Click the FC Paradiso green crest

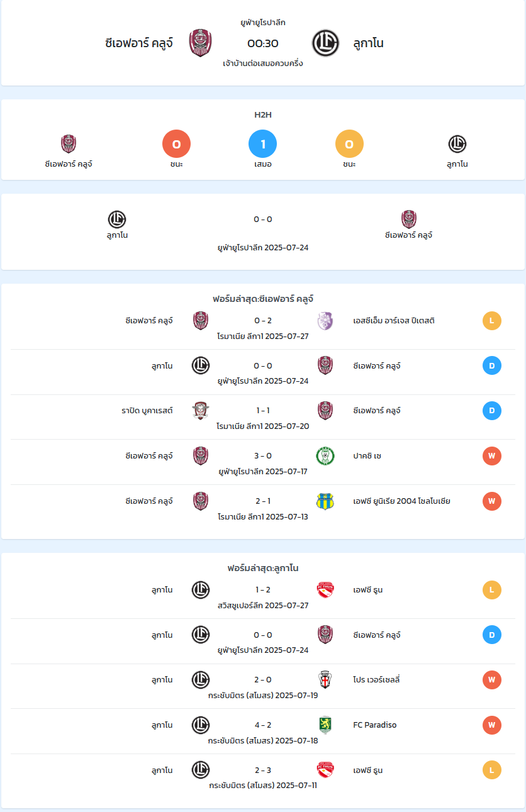point(325,725)
